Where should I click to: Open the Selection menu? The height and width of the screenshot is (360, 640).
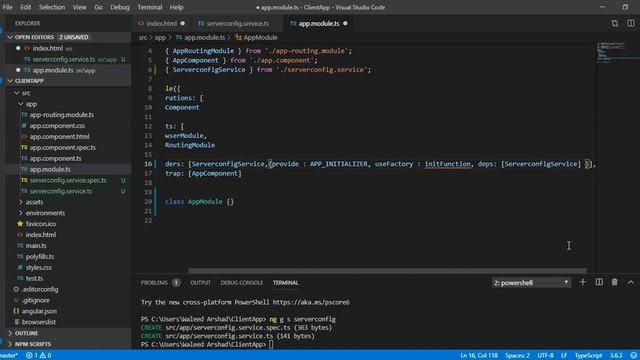tap(52, 7)
